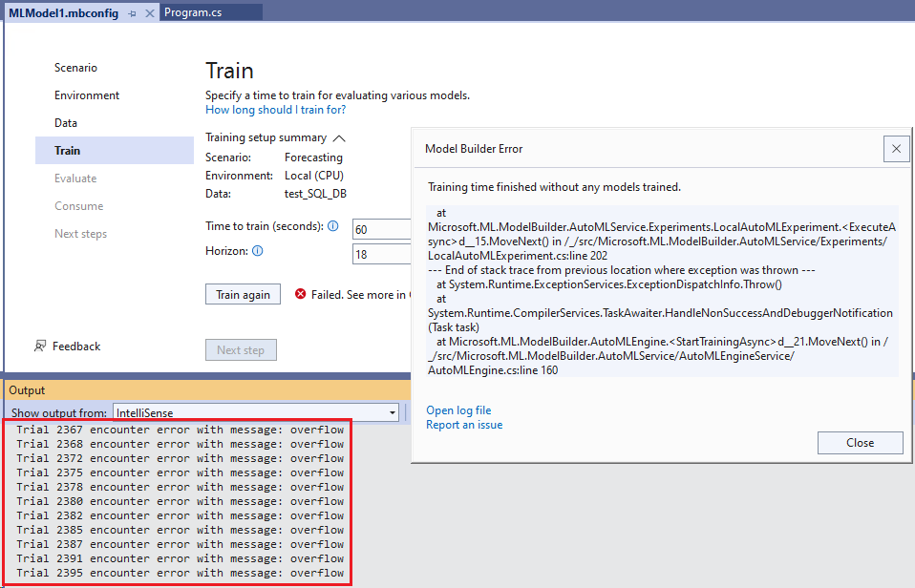Open the Evaluate step
This screenshot has width=915, height=588.
click(75, 178)
